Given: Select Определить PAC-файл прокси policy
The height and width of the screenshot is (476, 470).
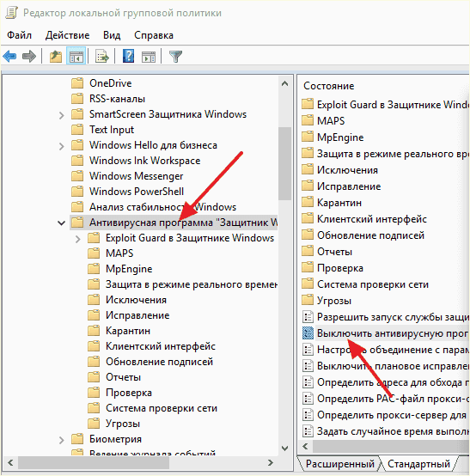Looking at the screenshot, I should pyautogui.click(x=393, y=399).
